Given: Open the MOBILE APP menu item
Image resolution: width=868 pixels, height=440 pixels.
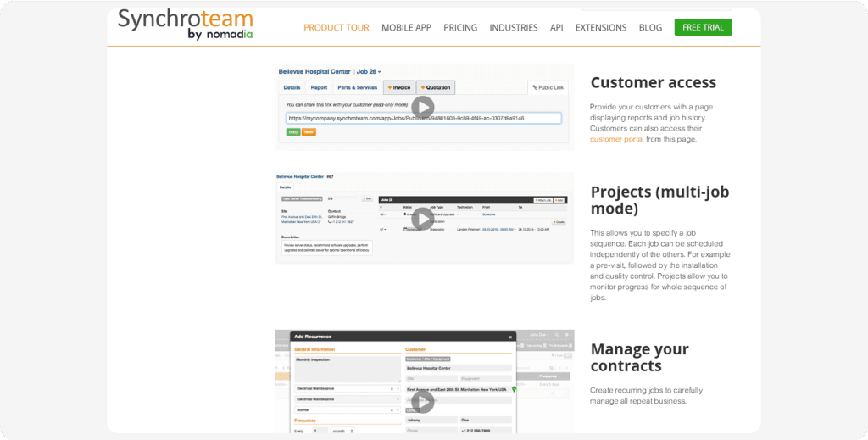Looking at the screenshot, I should coord(406,27).
